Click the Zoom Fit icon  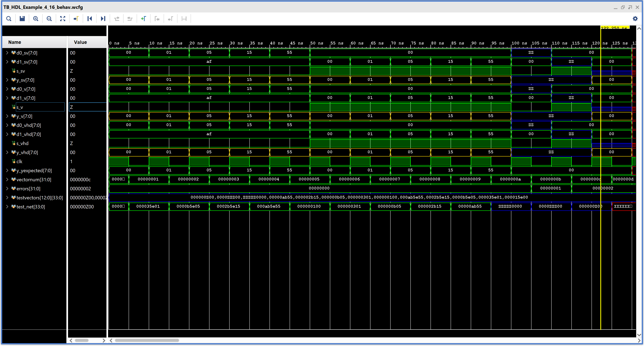[x=63, y=19]
